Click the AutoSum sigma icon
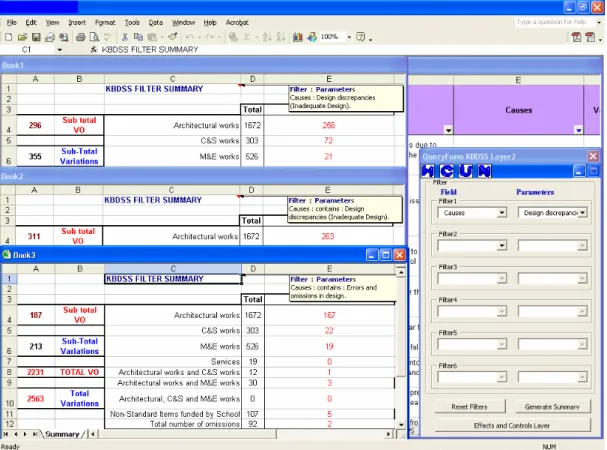 247,37
